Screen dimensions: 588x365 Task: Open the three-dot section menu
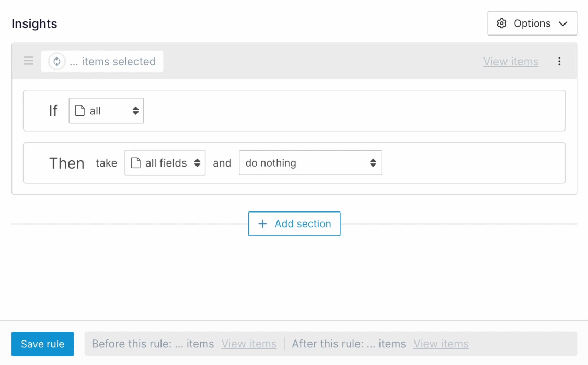[x=559, y=61]
